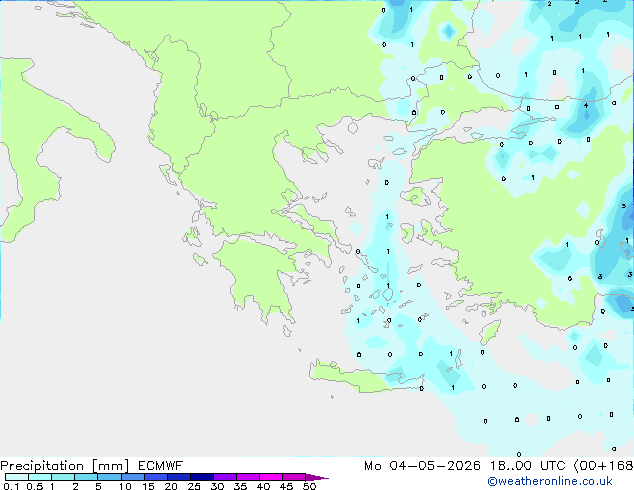Click the (00+168 forecast offset text
This screenshot has height=490, width=634.
coord(603,466)
